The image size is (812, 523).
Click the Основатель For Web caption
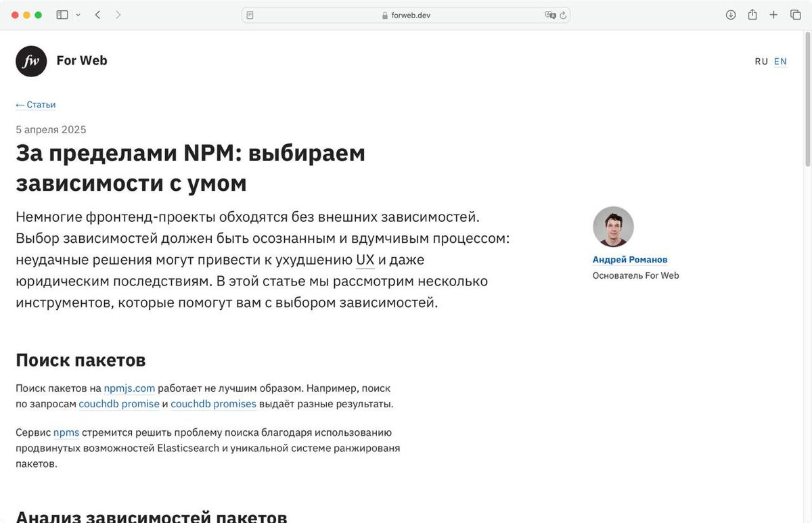(636, 275)
